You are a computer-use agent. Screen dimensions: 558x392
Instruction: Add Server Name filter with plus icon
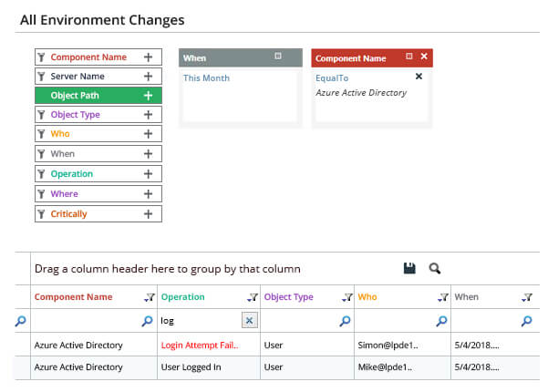point(148,77)
